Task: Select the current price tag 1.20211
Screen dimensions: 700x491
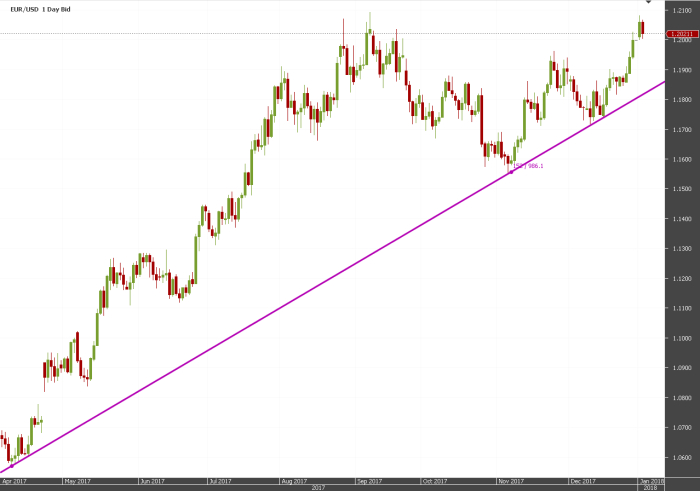Action: click(x=682, y=34)
